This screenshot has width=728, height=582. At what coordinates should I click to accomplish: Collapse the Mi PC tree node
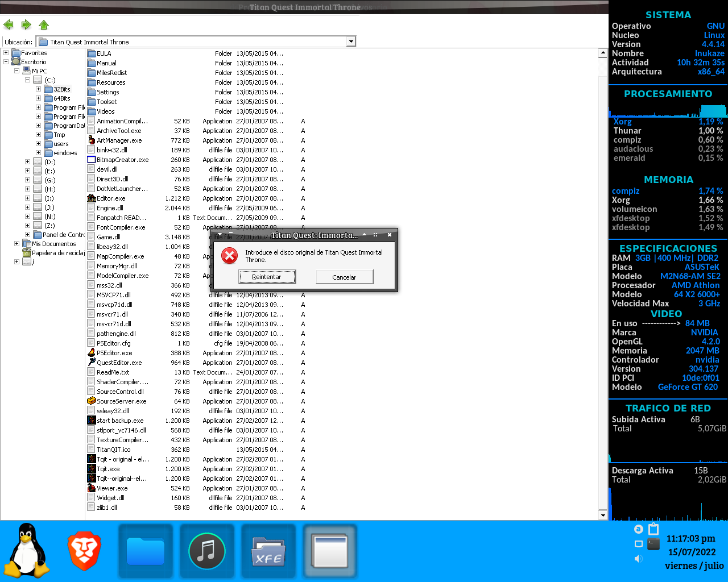point(17,71)
